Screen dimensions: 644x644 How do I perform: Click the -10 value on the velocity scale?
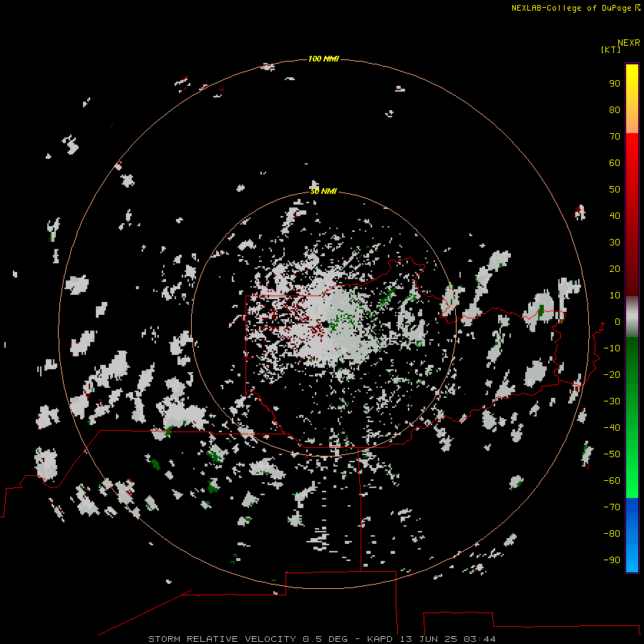[x=612, y=348]
